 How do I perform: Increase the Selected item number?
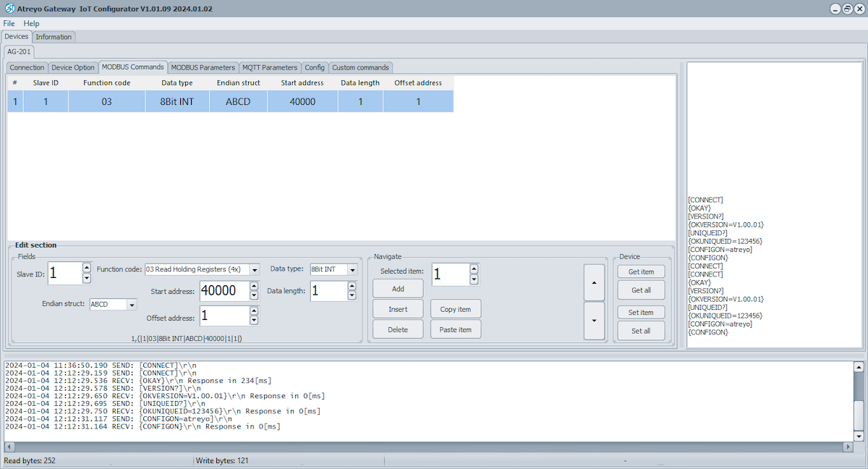click(x=474, y=269)
